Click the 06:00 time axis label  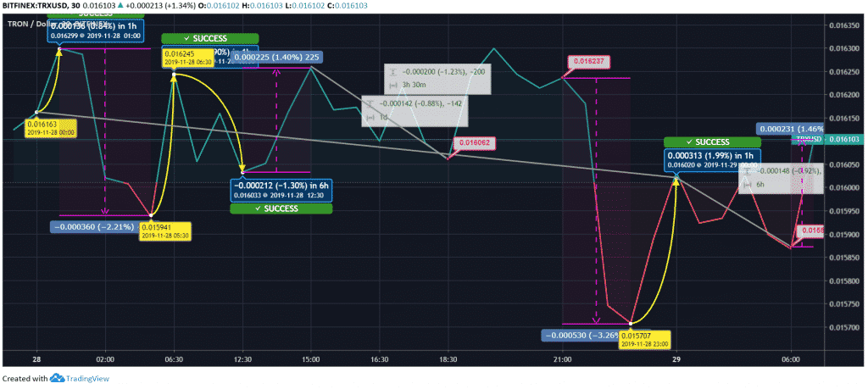pyautogui.click(x=791, y=358)
